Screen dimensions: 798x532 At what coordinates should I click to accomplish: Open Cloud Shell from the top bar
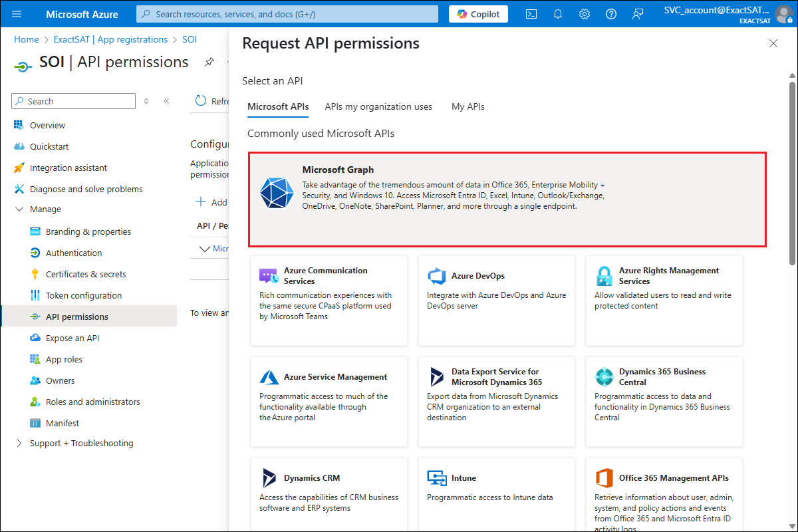(x=531, y=14)
